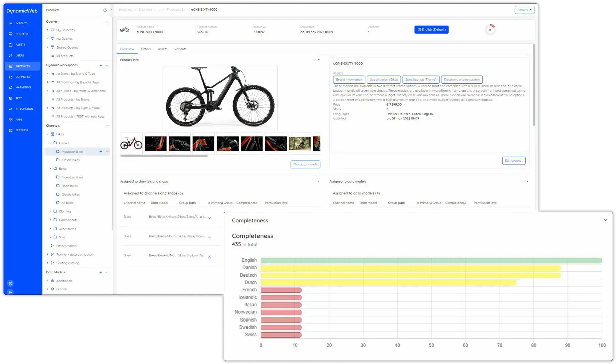This screenshot has height=364, width=616.
Task: Select Mountain bikes under E-bikes
Action: 72,152
